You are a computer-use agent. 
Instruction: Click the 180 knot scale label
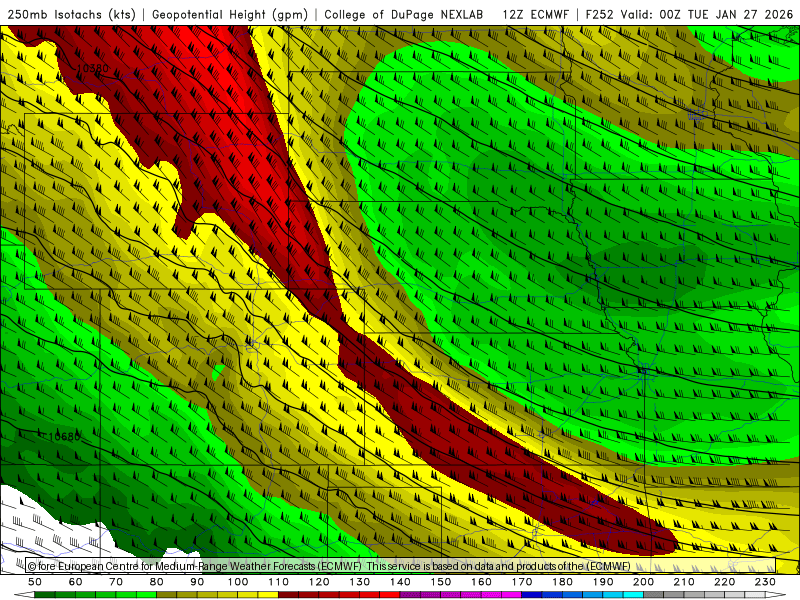[x=562, y=582]
